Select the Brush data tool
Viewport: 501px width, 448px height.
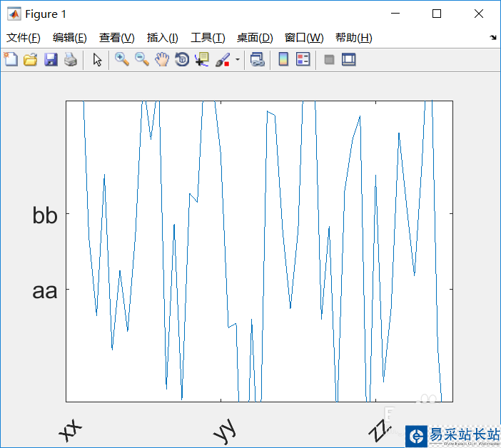[223, 59]
